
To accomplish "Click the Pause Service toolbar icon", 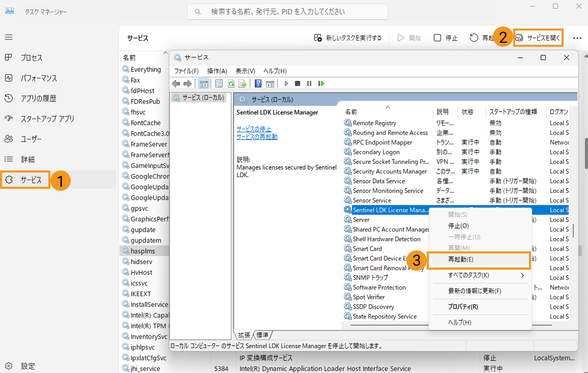I will point(309,83).
